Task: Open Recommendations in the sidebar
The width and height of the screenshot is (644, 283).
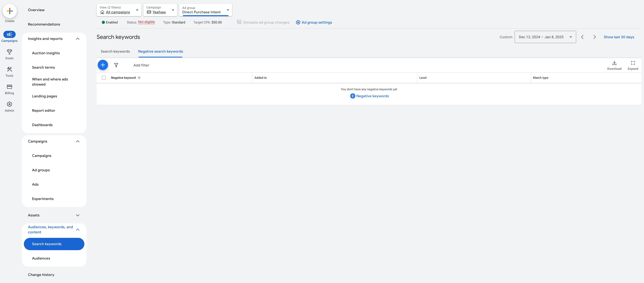Action: tap(44, 24)
